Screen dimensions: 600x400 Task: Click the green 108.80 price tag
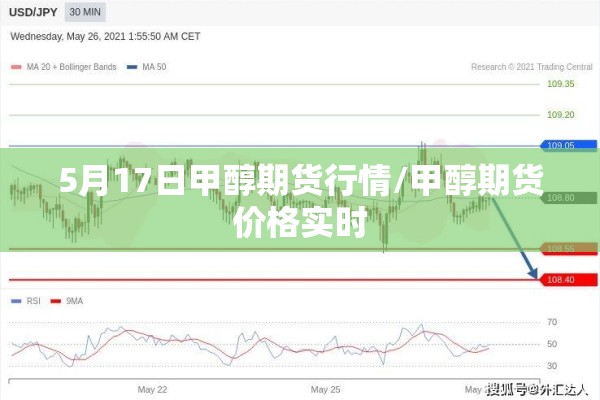569,198
